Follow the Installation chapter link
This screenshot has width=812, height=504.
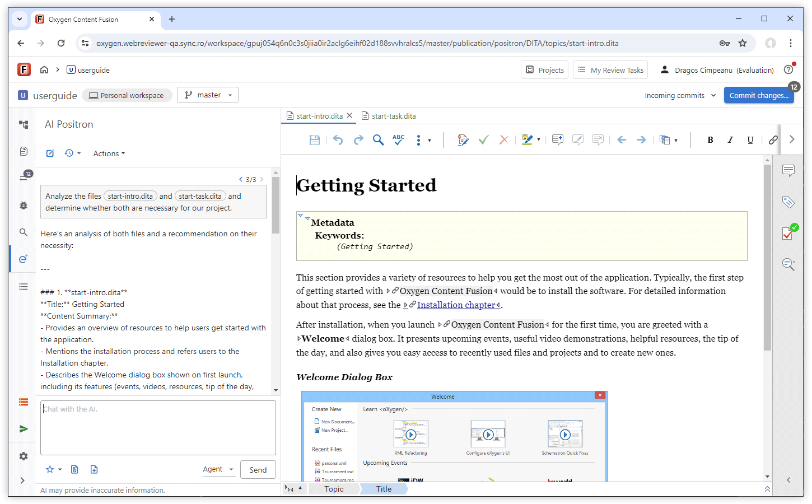(456, 305)
